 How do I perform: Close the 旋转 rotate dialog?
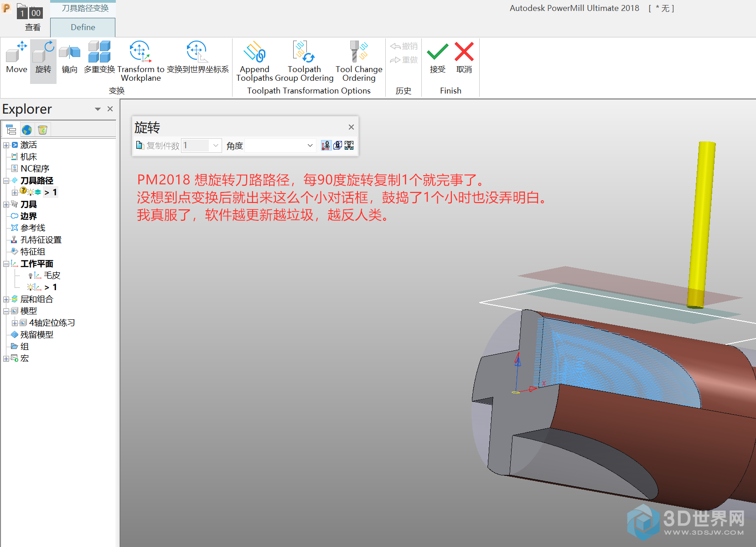pyautogui.click(x=351, y=127)
